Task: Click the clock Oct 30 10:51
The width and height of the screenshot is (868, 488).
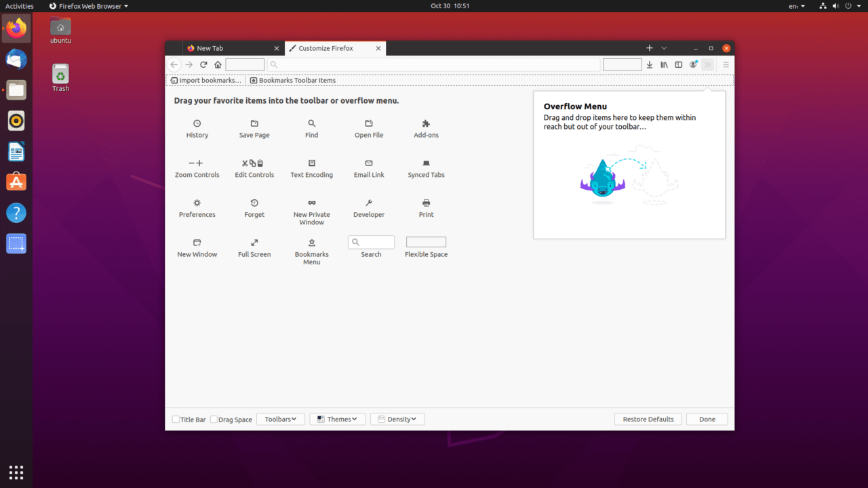Action: tap(450, 6)
